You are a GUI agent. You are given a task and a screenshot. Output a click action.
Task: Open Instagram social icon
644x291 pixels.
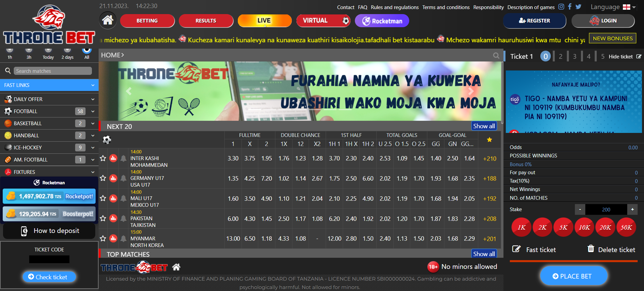coord(561,7)
